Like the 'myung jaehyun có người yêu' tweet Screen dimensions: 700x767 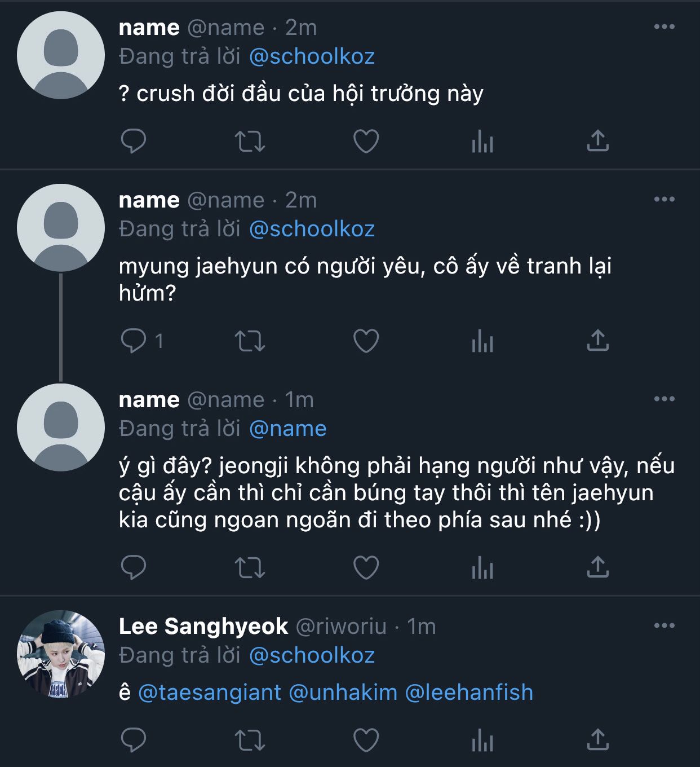[x=366, y=341]
